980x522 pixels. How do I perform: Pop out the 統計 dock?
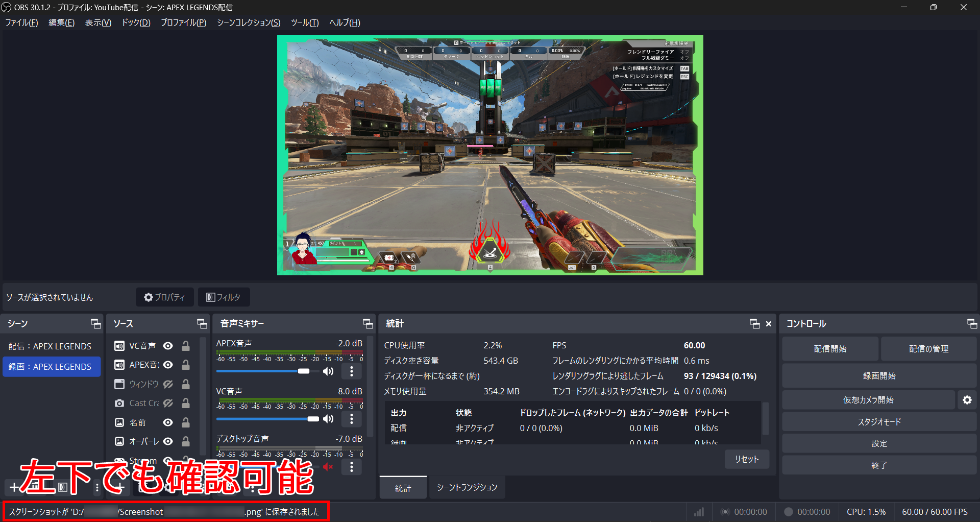click(755, 323)
